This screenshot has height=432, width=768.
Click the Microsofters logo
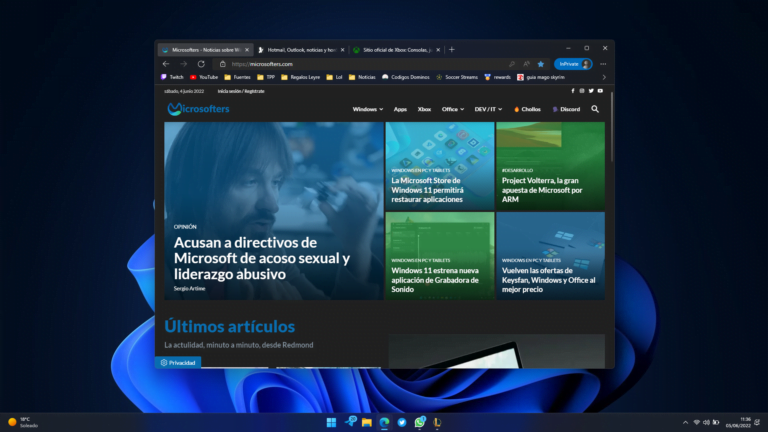[198, 109]
